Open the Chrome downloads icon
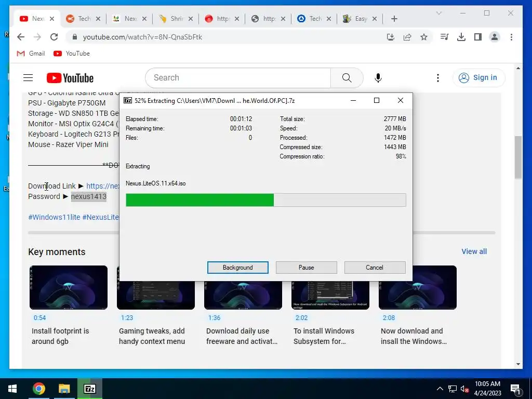The height and width of the screenshot is (399, 532). click(461, 37)
